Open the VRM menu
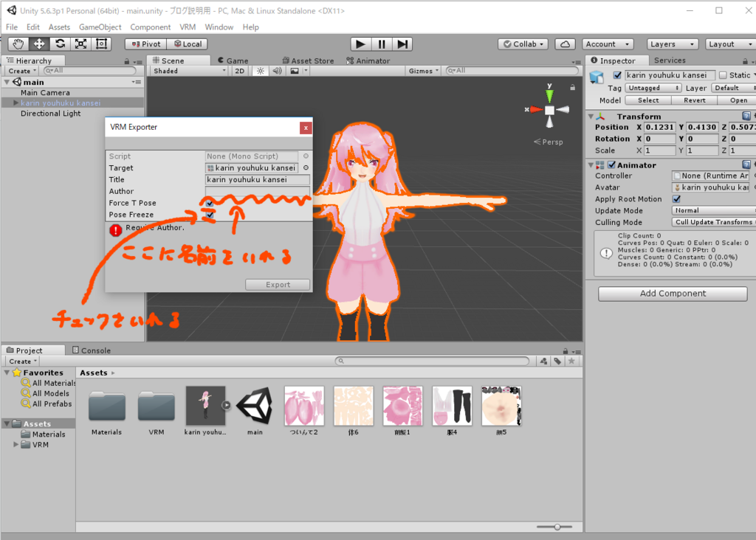 pyautogui.click(x=188, y=27)
